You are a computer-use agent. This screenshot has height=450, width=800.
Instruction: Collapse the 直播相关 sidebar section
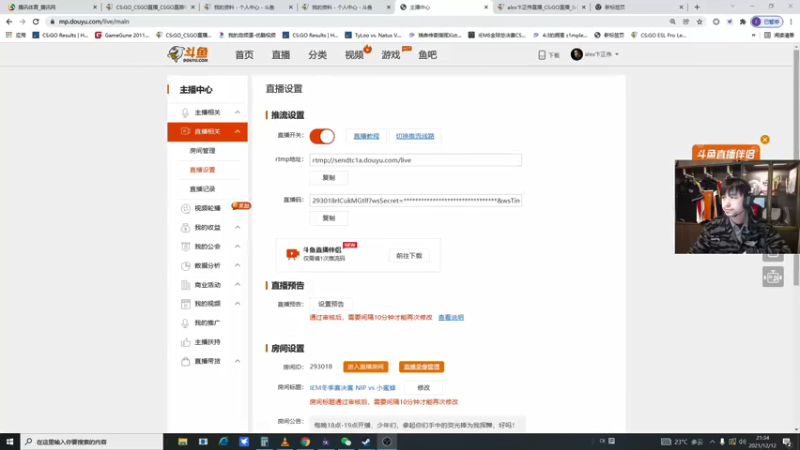[x=237, y=132]
